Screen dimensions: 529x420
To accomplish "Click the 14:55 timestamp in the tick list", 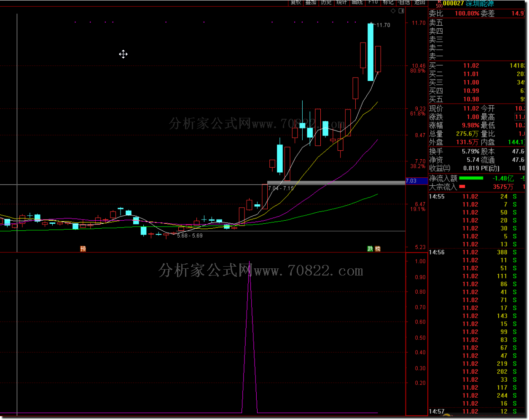I will click(437, 197).
